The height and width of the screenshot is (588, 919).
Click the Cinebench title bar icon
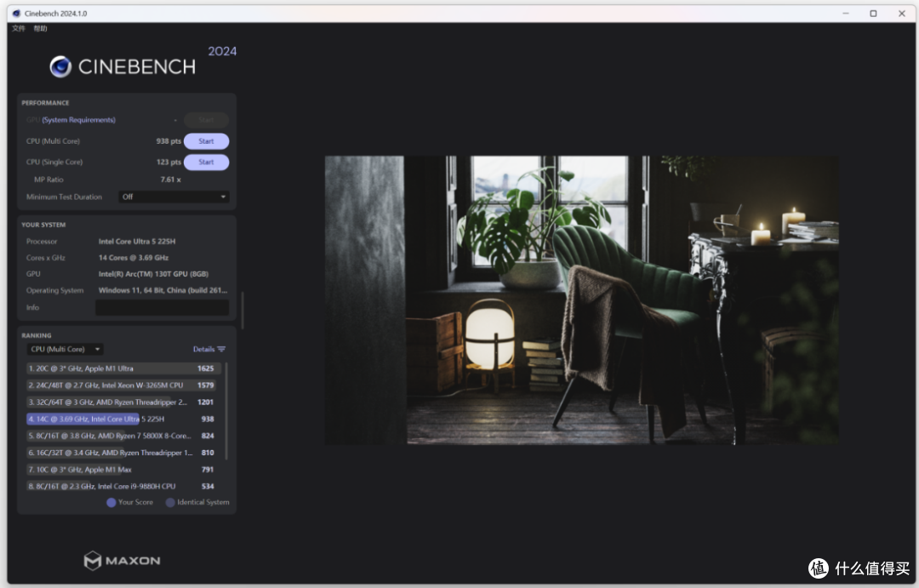pos(16,14)
